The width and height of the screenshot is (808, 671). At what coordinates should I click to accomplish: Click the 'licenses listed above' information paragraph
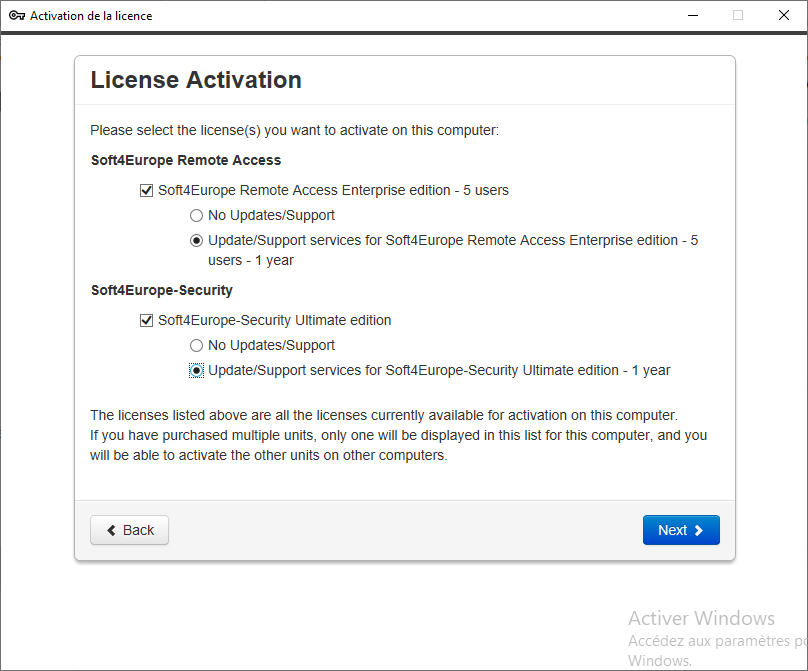point(398,435)
